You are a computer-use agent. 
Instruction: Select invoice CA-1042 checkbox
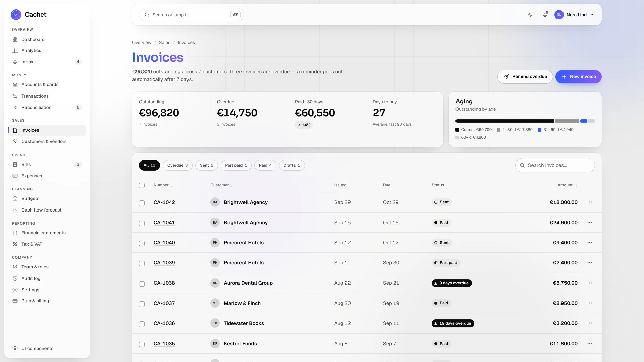pyautogui.click(x=142, y=203)
